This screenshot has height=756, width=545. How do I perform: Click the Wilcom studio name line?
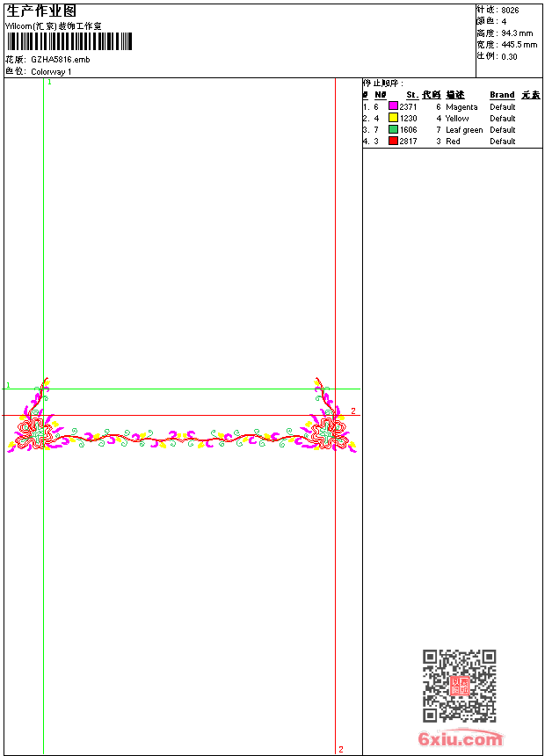tap(54, 26)
